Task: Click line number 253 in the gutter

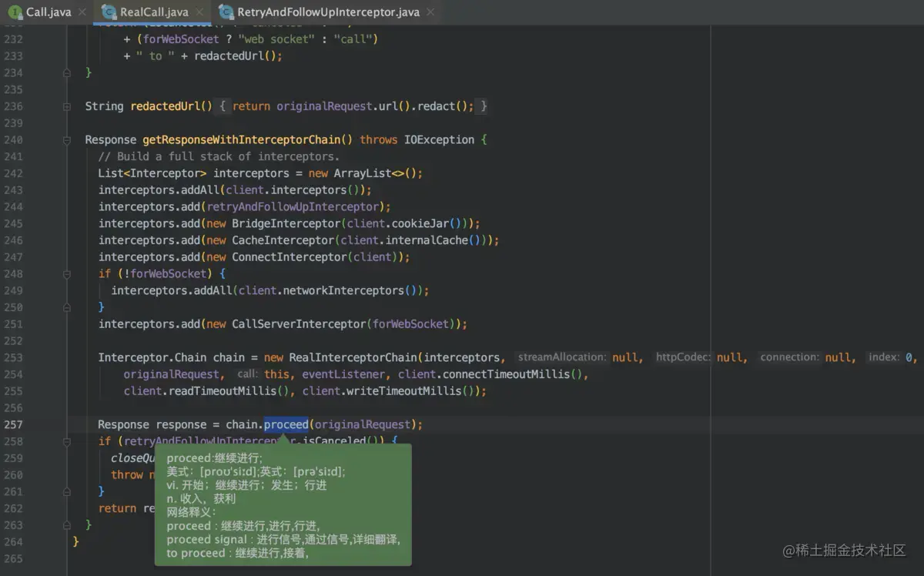Action: (x=13, y=357)
